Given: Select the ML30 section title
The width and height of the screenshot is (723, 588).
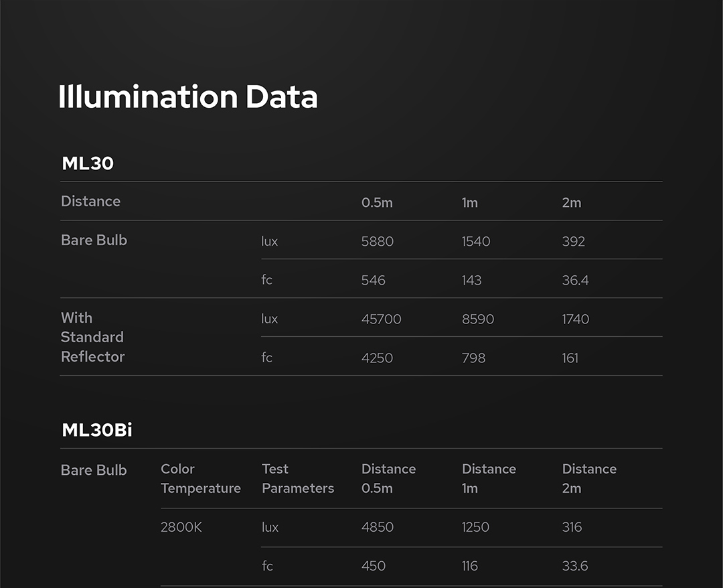Looking at the screenshot, I should (x=88, y=163).
